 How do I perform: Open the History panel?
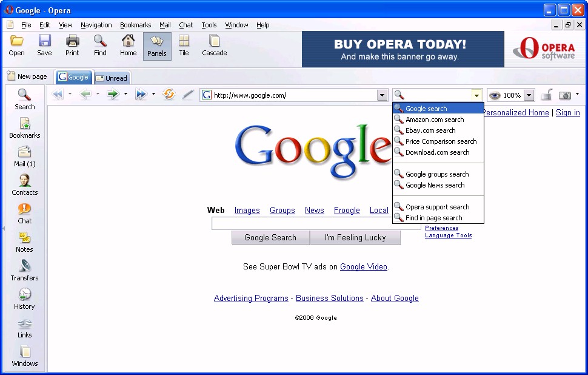24,299
